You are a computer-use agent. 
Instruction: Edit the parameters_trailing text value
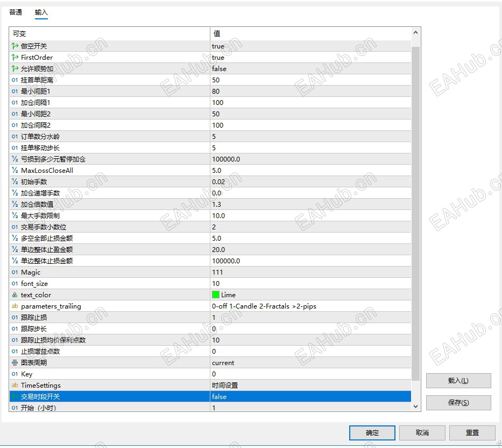pos(310,306)
